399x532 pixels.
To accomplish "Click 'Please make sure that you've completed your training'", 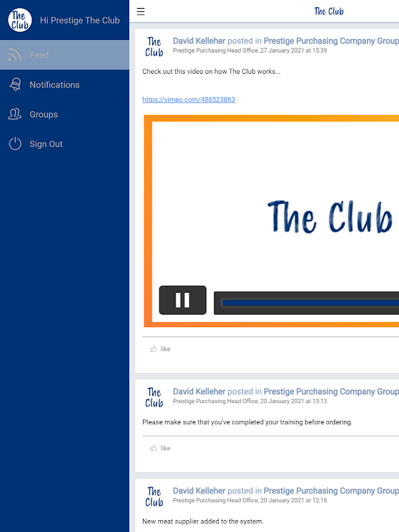I will point(223,422).
